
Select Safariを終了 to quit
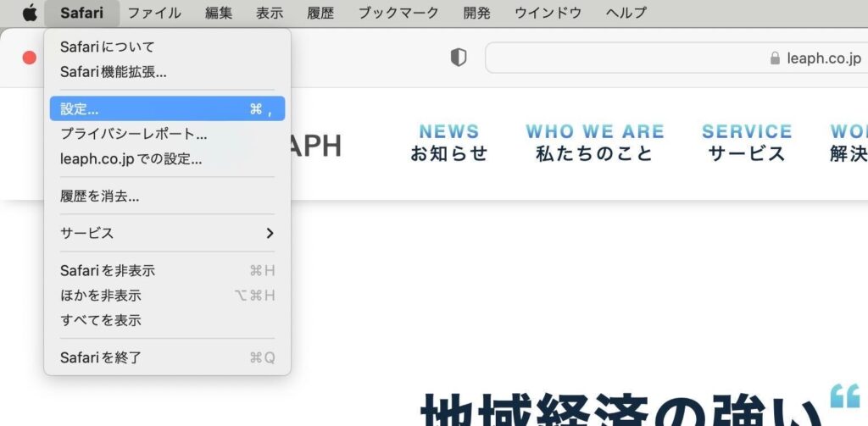point(167,358)
